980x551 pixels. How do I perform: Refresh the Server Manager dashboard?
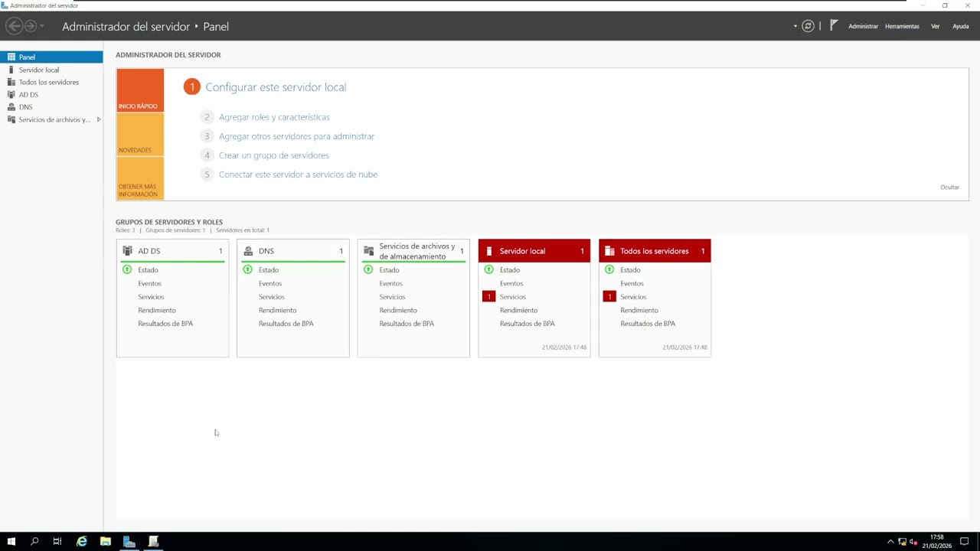808,26
